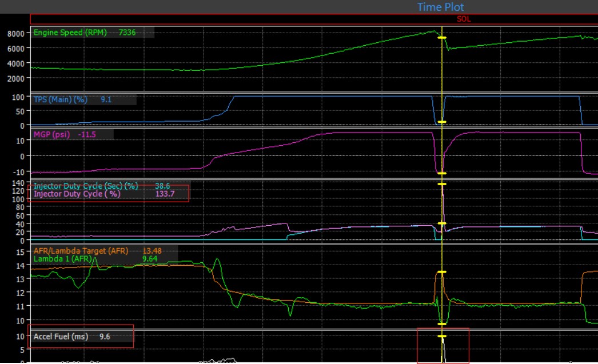The width and height of the screenshot is (598, 364).
Task: Click the Lambda 1 value 9.64
Action: point(150,259)
